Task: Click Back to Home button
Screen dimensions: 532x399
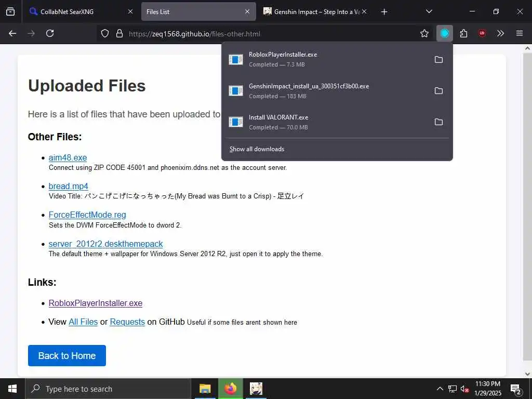Action: [x=67, y=355]
